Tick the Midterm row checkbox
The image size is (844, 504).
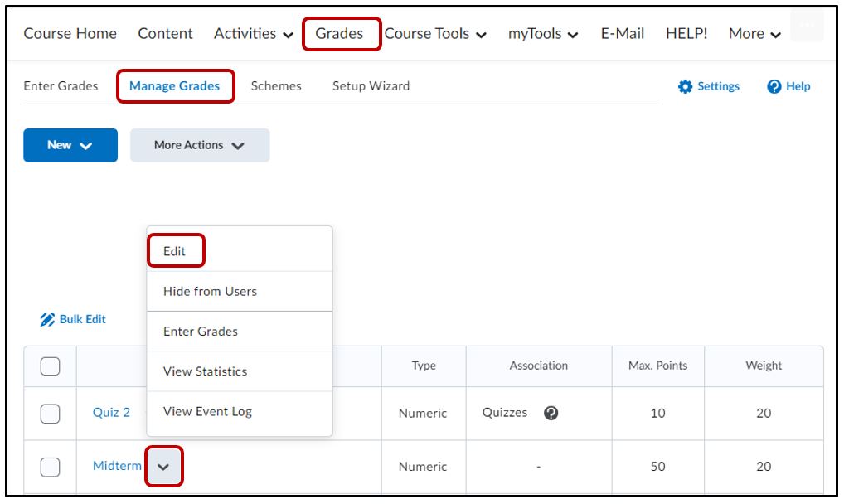(51, 467)
